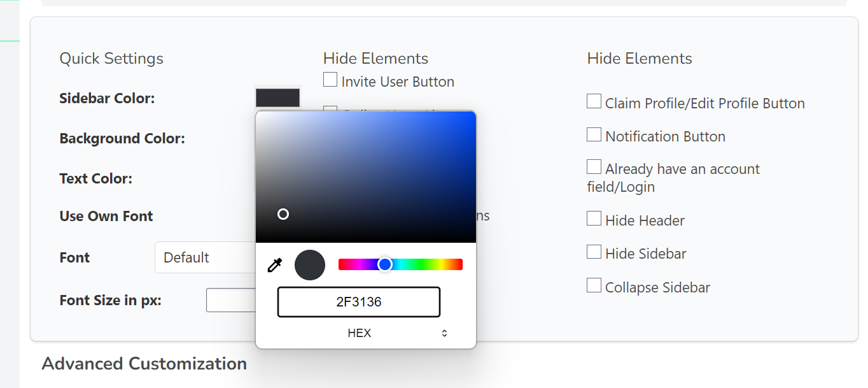Click the saturation picker handle circle

tap(283, 214)
